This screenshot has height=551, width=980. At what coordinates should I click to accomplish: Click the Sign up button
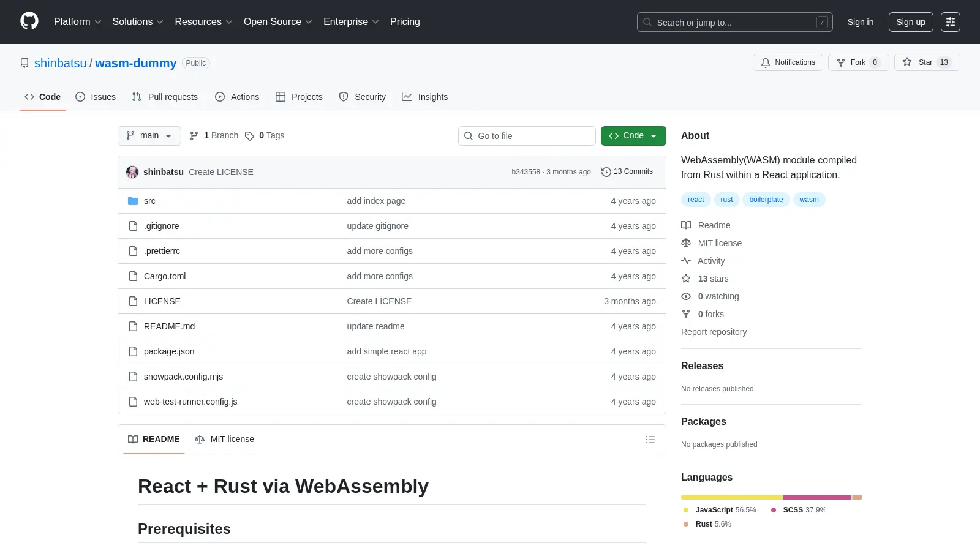(911, 22)
